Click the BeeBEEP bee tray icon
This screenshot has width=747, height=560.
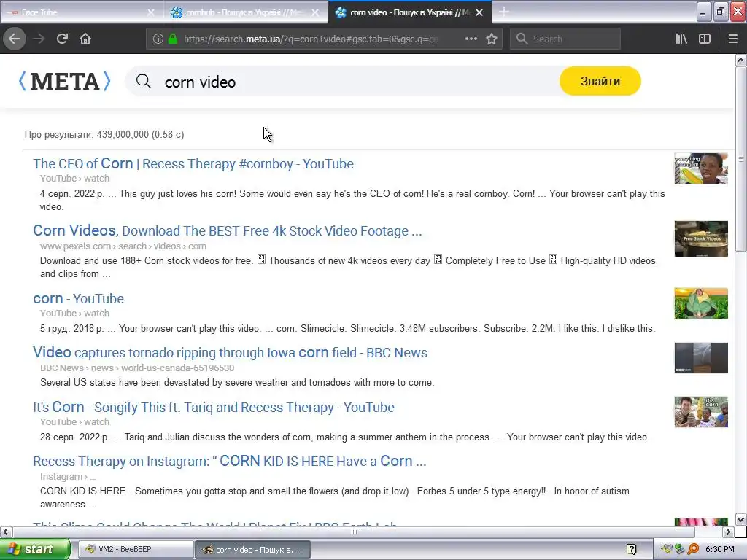click(665, 549)
